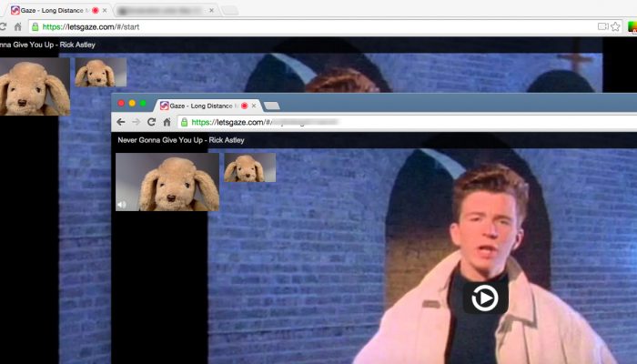637x364 pixels.
Task: Select the large bunny webcam in back window
Action: click(35, 86)
